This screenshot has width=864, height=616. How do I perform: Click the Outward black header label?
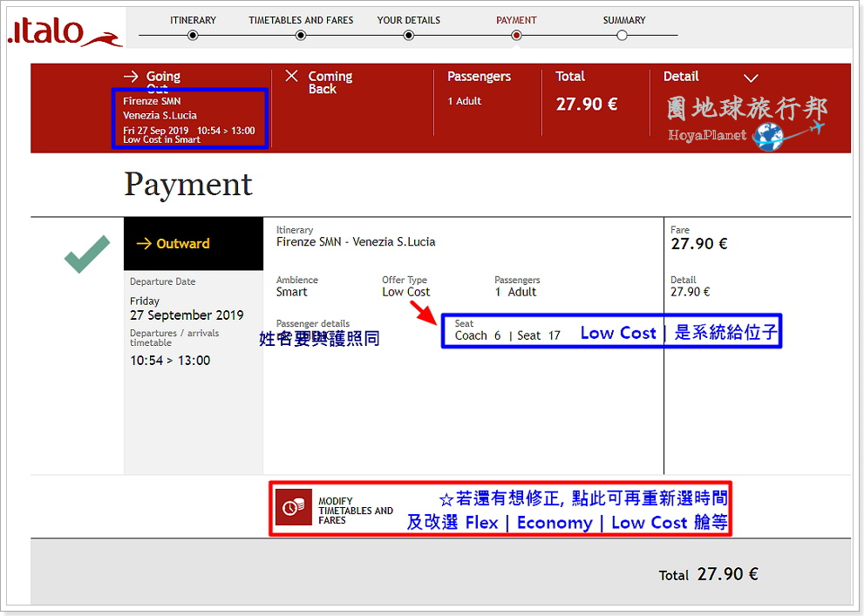183,244
